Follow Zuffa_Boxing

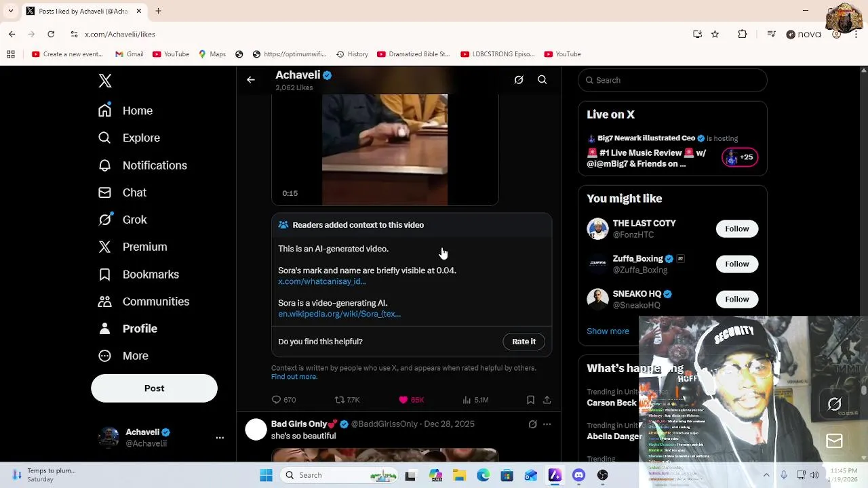tap(736, 264)
